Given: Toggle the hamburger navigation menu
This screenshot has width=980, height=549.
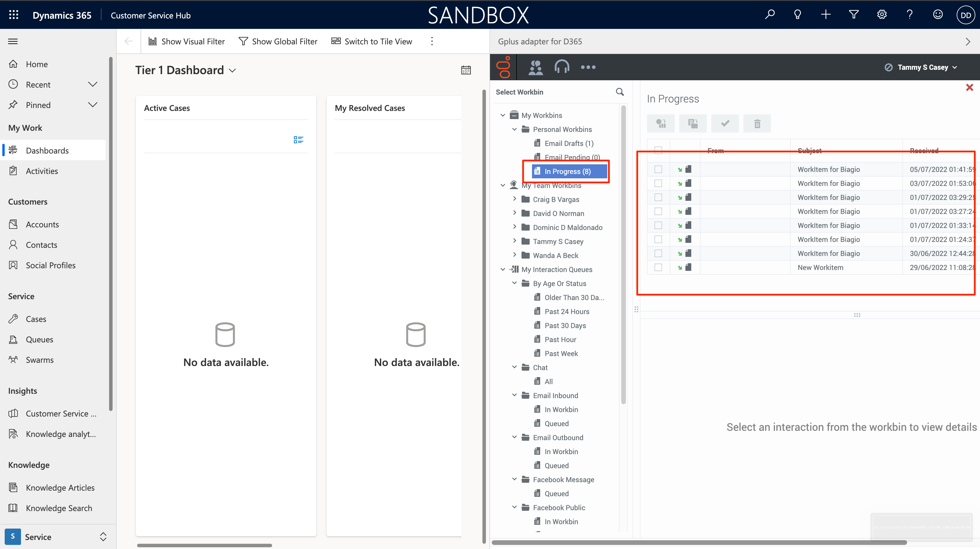Looking at the screenshot, I should pyautogui.click(x=13, y=41).
